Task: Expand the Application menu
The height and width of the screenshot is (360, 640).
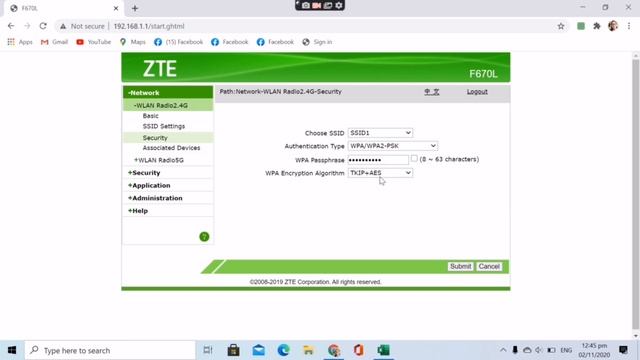Action: coord(149,185)
